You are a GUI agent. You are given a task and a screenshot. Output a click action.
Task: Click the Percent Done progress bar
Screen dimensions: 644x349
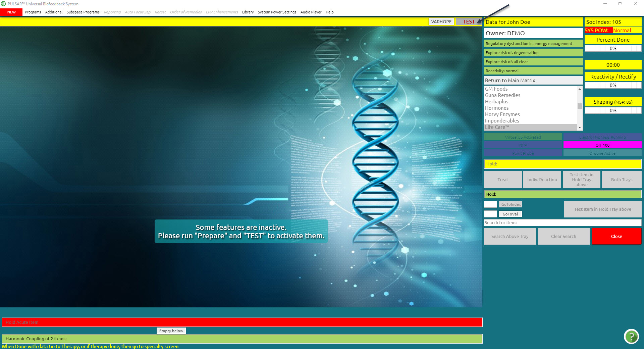(x=613, y=48)
